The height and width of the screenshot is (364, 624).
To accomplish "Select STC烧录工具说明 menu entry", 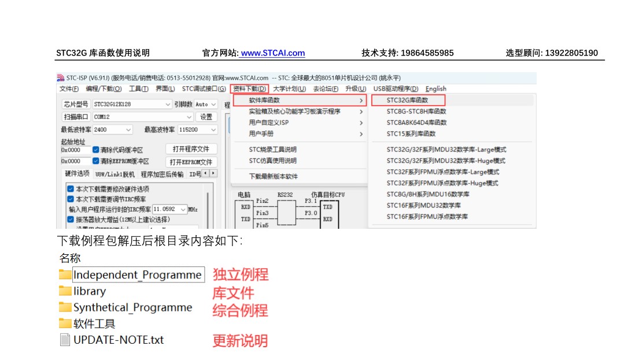I will (272, 150).
